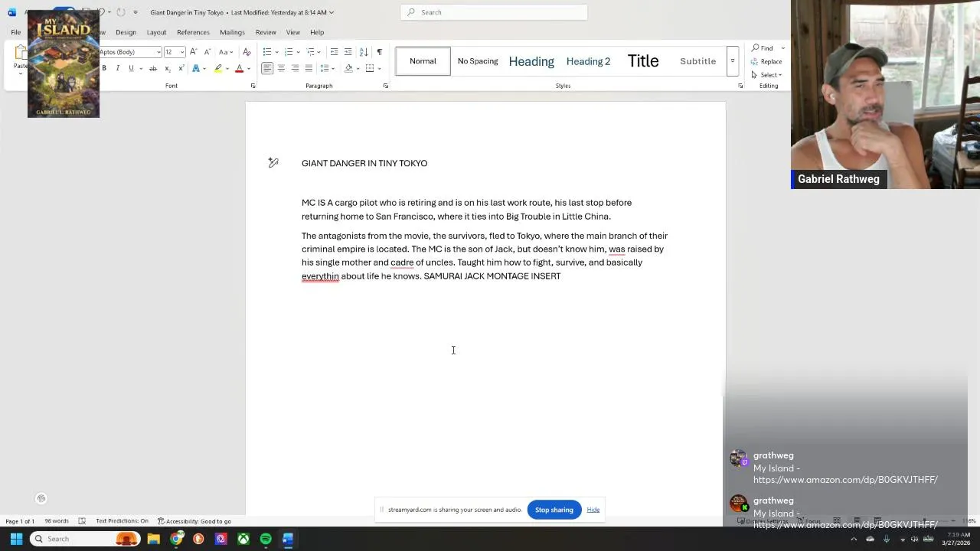Open Paragraph dialog launcher

tap(386, 86)
